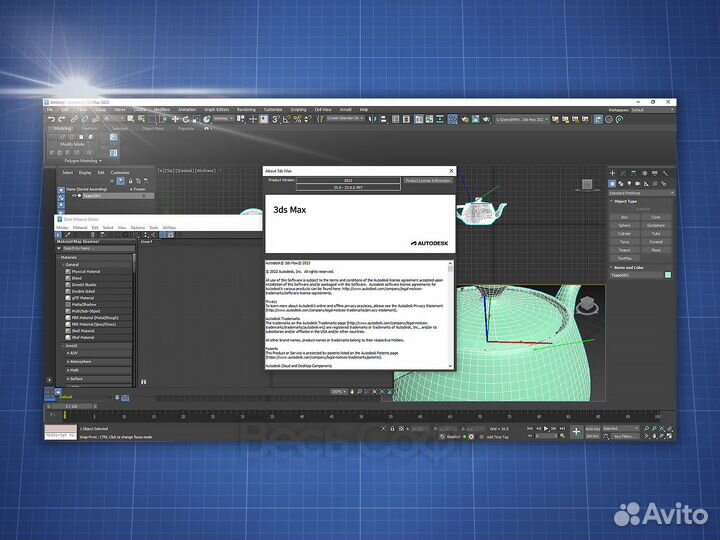The width and height of the screenshot is (720, 540).
Task: Click the play animation button
Action: (x=546, y=428)
